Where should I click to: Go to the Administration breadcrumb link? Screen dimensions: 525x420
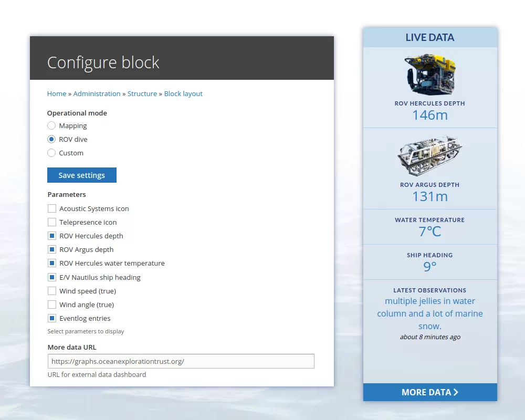point(97,93)
